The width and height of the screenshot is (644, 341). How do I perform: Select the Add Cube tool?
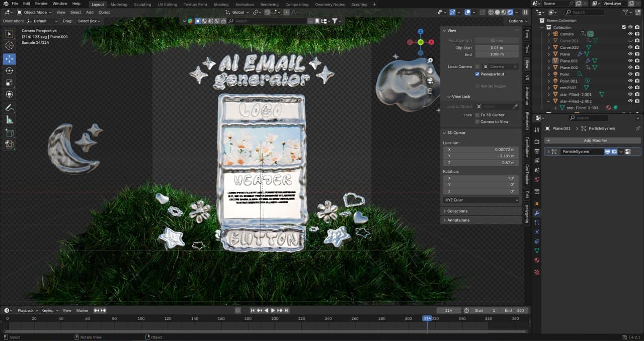(x=10, y=132)
